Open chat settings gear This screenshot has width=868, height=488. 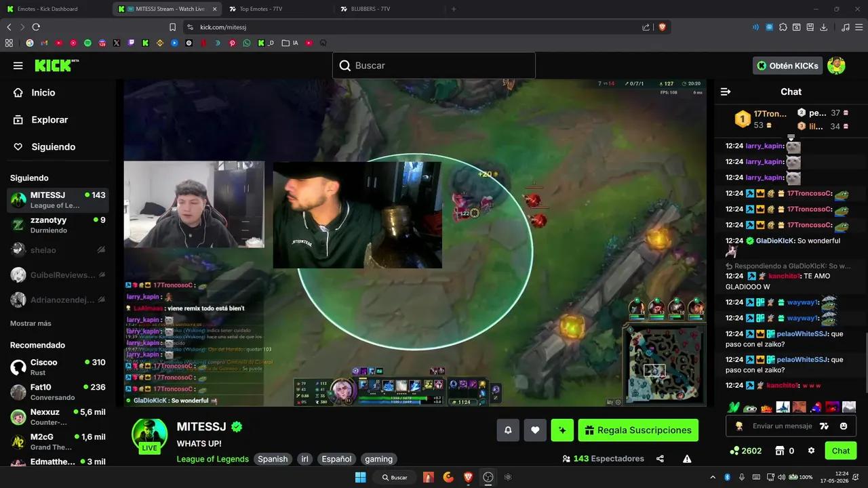coord(811,451)
